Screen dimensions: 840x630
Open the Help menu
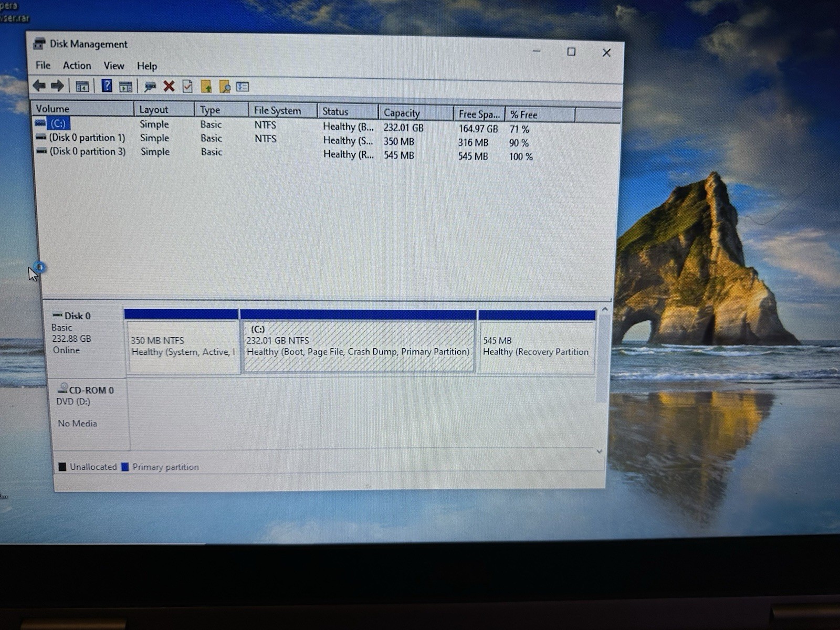point(147,66)
